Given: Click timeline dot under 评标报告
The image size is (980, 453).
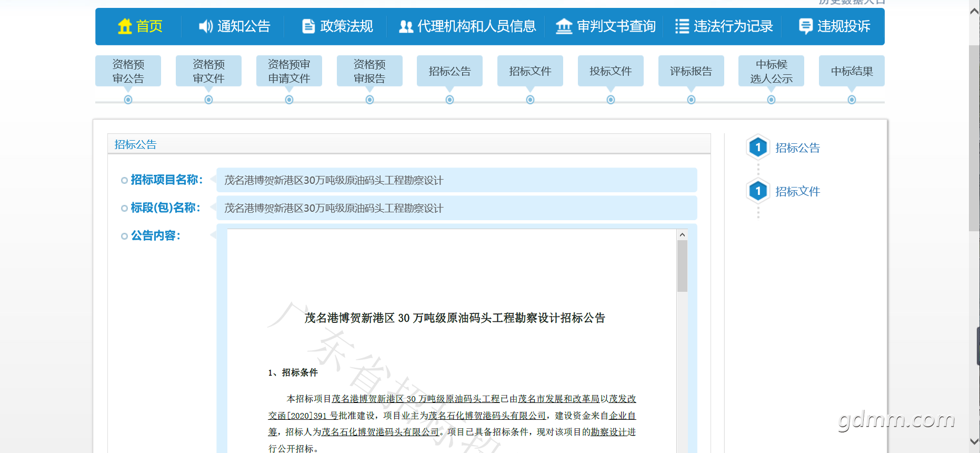Looking at the screenshot, I should point(691,100).
